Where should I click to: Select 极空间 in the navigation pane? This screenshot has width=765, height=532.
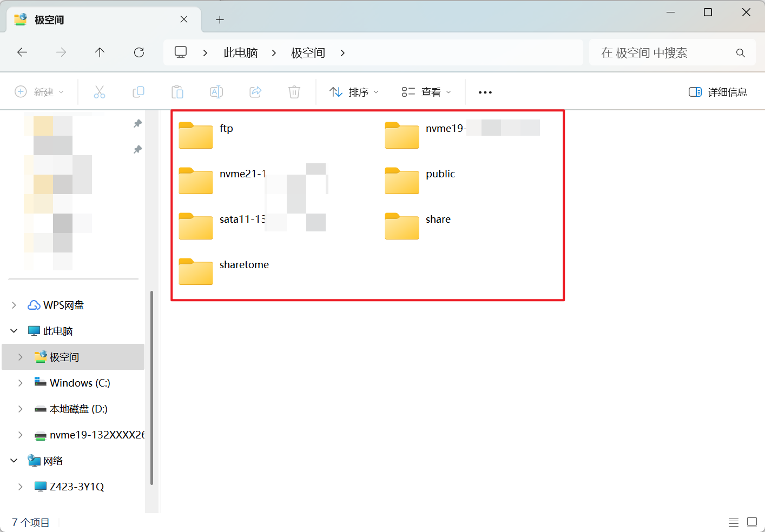(x=64, y=357)
